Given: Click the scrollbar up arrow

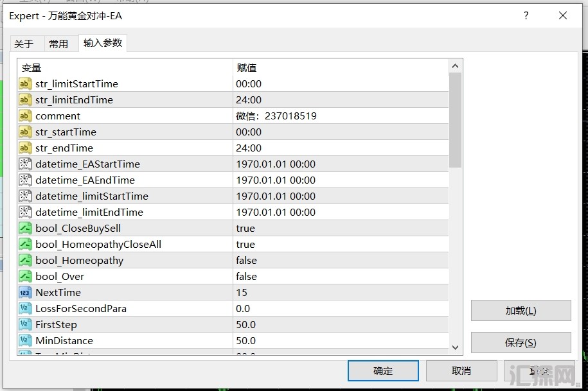Looking at the screenshot, I should click(455, 66).
